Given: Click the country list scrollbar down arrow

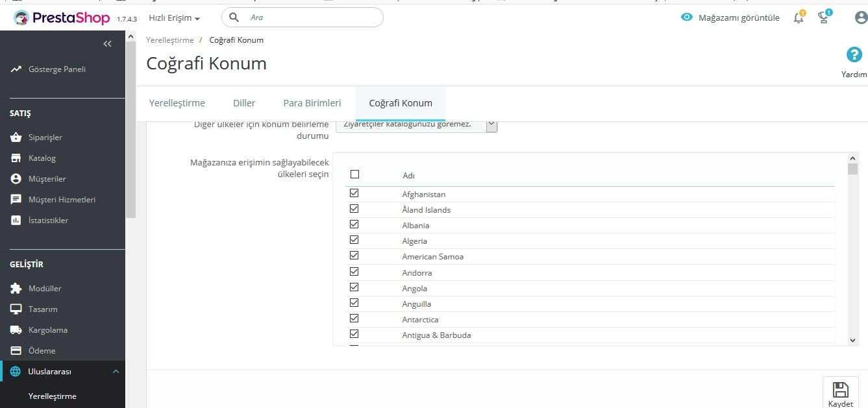Looking at the screenshot, I should 853,341.
